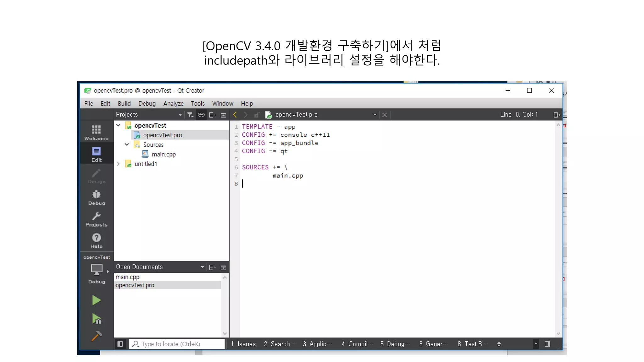Maximize the output pane arrow

[x=536, y=344]
